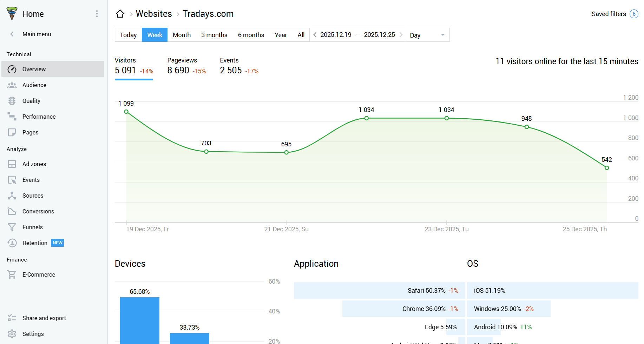
Task: Open the Saved filters link
Action: [609, 14]
